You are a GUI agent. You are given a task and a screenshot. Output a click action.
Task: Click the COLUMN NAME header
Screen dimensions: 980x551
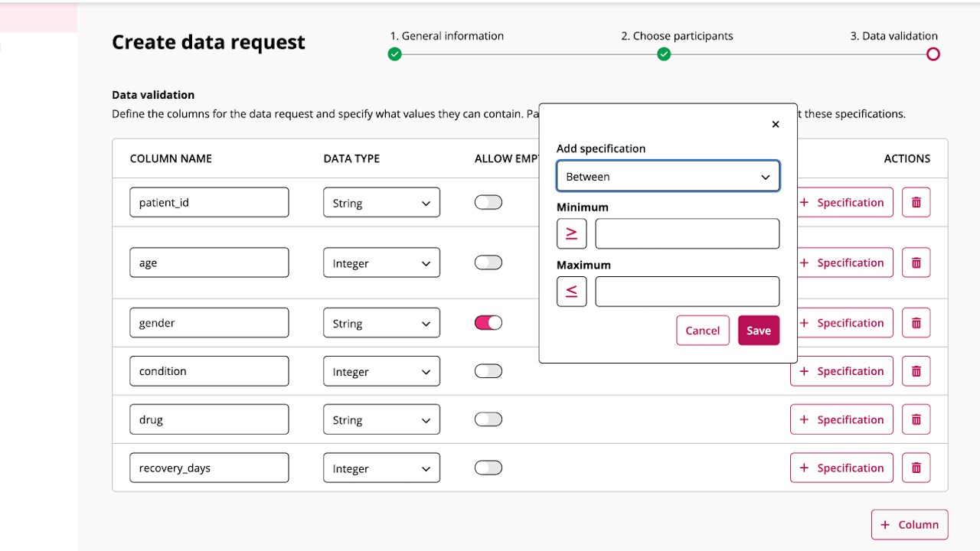[x=171, y=158]
